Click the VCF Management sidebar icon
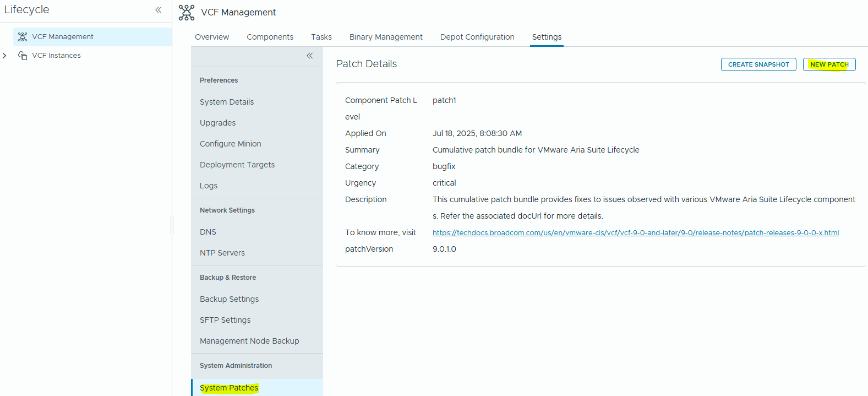Viewport: 868px width, 396px height. click(x=23, y=37)
